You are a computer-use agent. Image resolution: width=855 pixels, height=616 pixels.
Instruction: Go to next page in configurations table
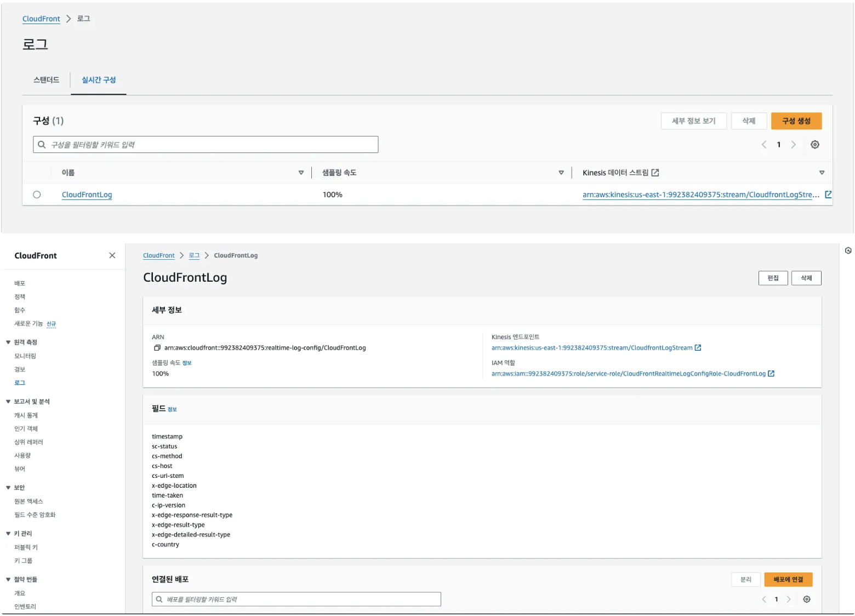[x=793, y=145]
